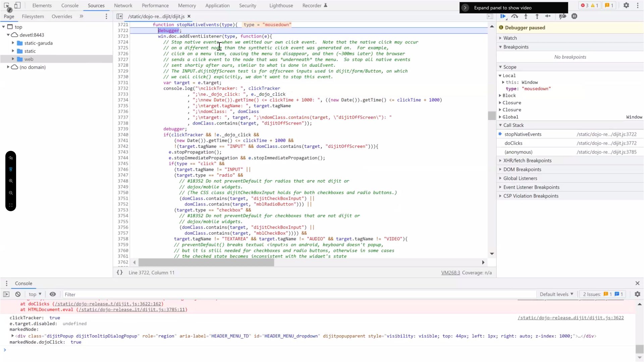Deactivate breakpoints
The width and height of the screenshot is (644, 362).
(x=563, y=16)
